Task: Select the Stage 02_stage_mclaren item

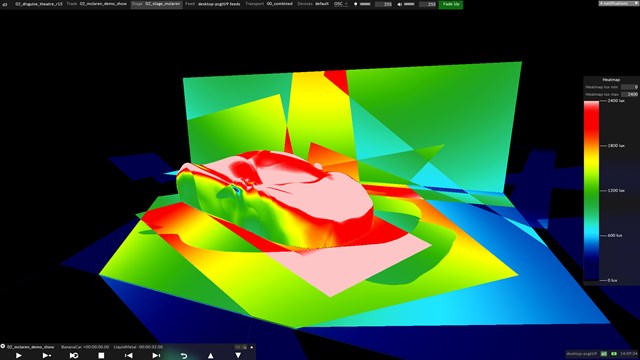Action: (157, 4)
